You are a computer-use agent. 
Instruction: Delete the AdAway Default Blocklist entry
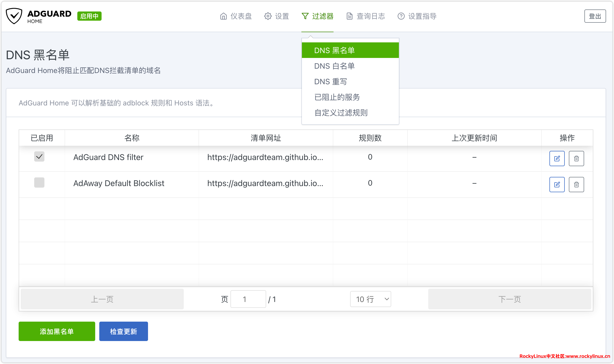click(576, 185)
